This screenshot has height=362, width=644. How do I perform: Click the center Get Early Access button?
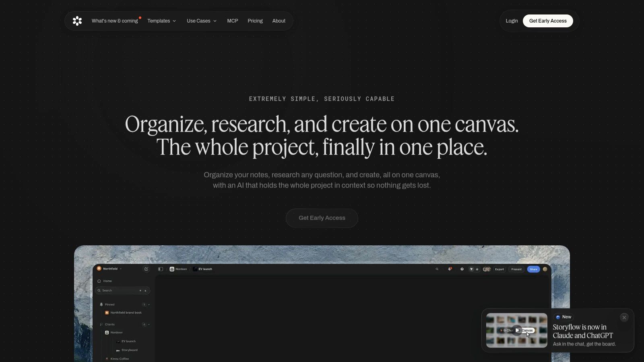tap(322, 218)
